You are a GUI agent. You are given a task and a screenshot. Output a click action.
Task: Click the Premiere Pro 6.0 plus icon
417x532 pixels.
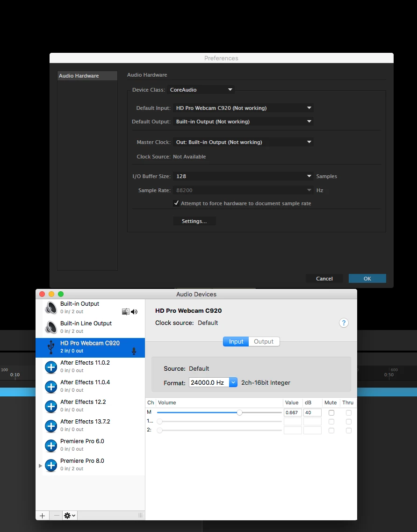click(51, 446)
